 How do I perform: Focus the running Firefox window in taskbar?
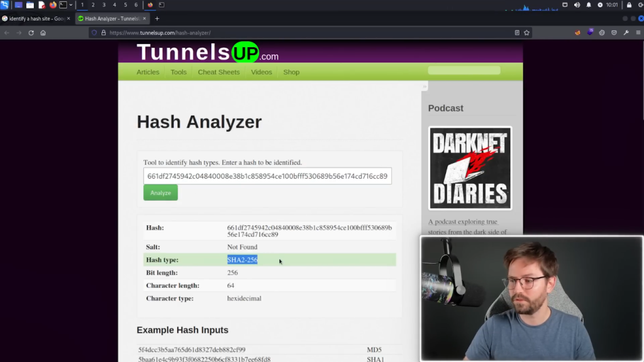coord(150,5)
